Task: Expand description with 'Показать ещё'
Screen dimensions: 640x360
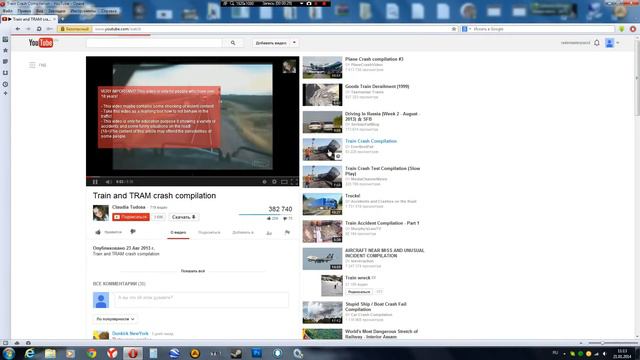Action: [x=193, y=271]
